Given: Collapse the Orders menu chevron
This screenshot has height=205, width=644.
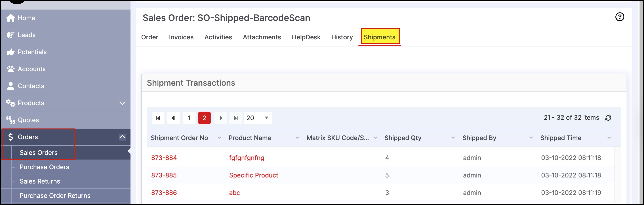Looking at the screenshot, I should point(122,137).
